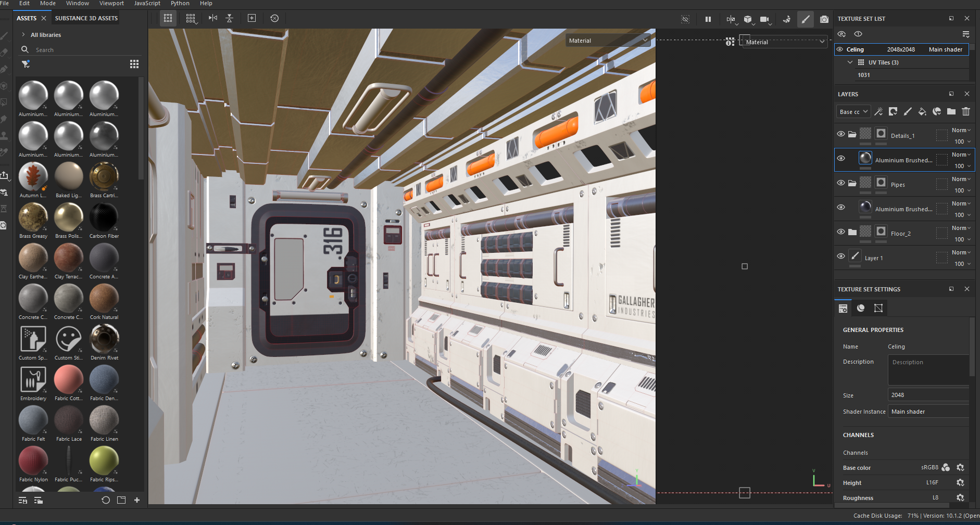Screen dimensions: 980x525
Task: Open Size 2048 dropdown in settings
Action: [928, 395]
